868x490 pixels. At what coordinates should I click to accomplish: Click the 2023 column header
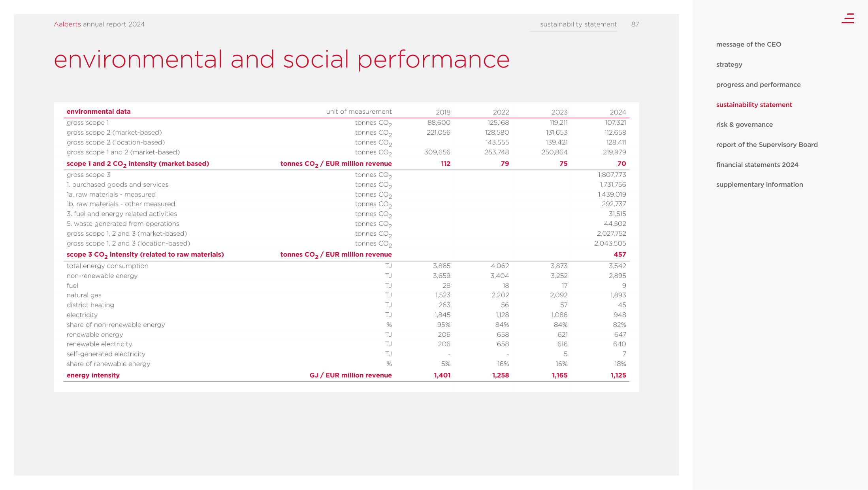[559, 112]
